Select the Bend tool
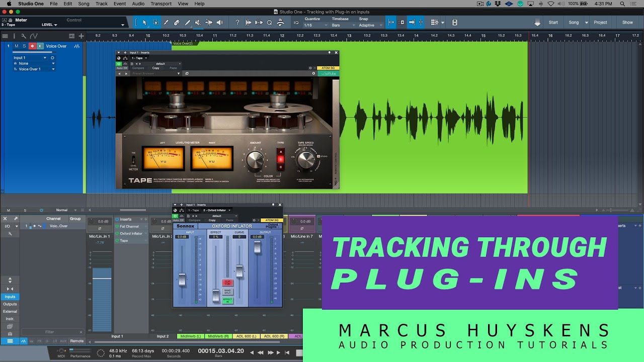The height and width of the screenshot is (362, 644). (209, 22)
